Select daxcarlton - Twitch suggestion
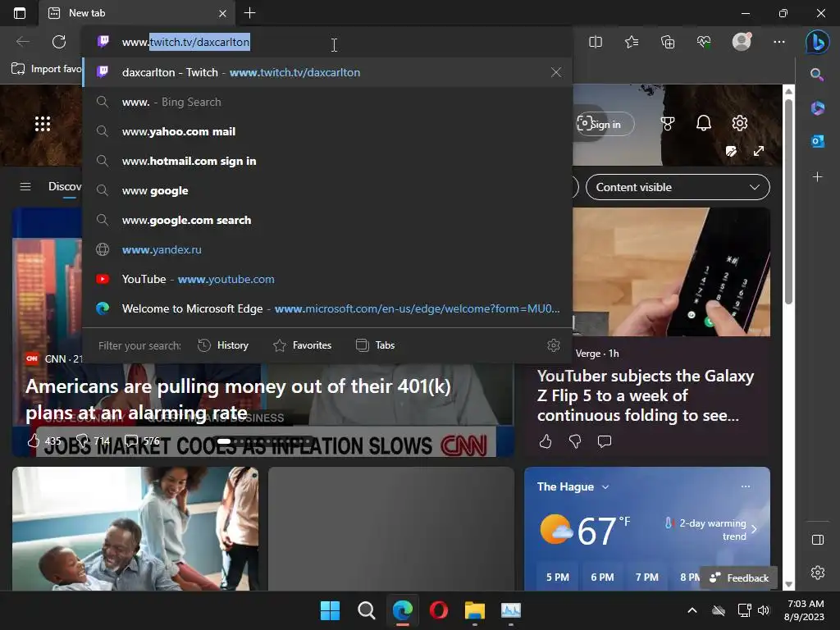840x630 pixels. pos(327,72)
